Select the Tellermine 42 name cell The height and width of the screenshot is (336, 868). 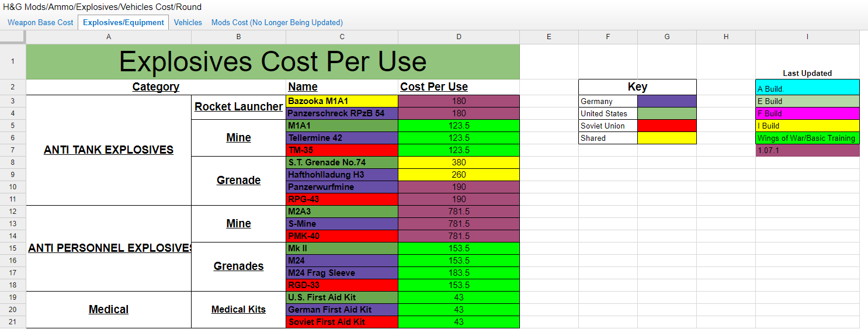click(342, 138)
